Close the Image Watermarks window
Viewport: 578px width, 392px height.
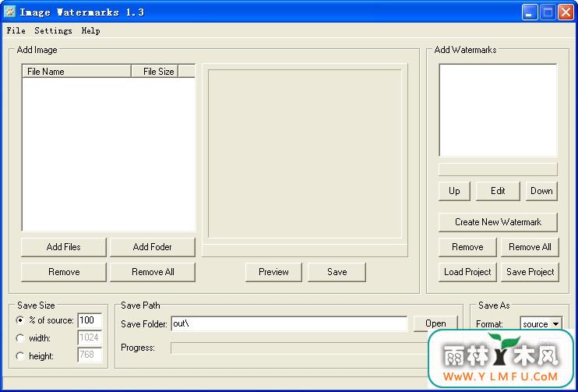(566, 12)
